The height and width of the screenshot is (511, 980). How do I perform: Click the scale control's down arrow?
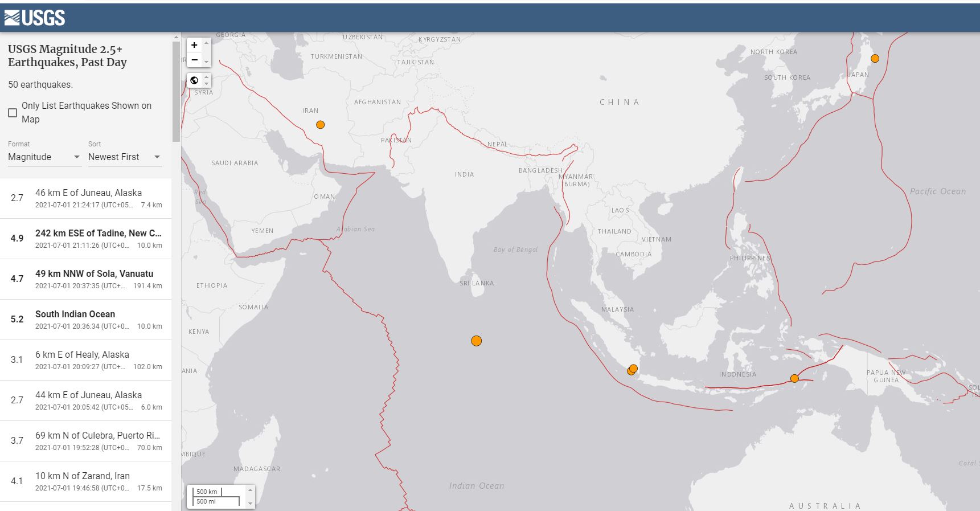click(249, 504)
